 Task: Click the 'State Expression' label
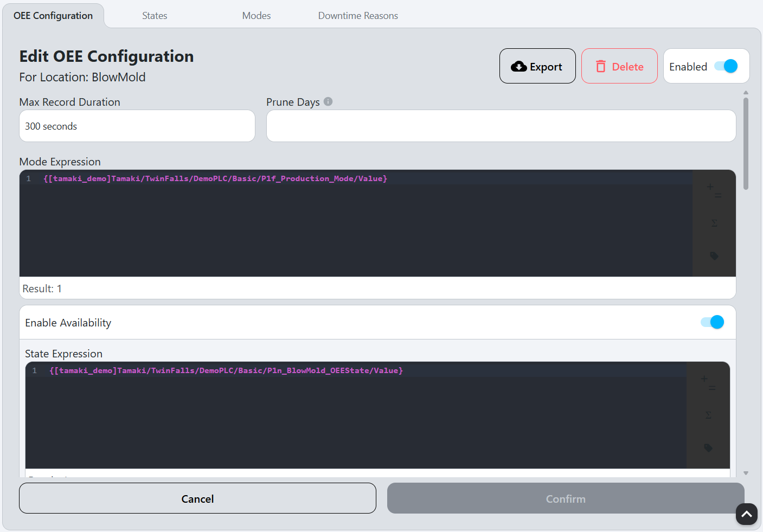coord(63,354)
